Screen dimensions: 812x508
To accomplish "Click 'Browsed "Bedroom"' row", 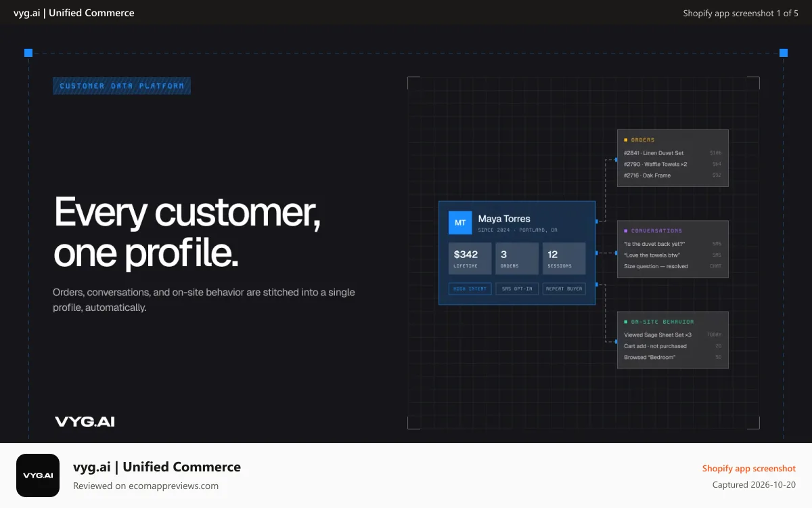I will pos(673,357).
